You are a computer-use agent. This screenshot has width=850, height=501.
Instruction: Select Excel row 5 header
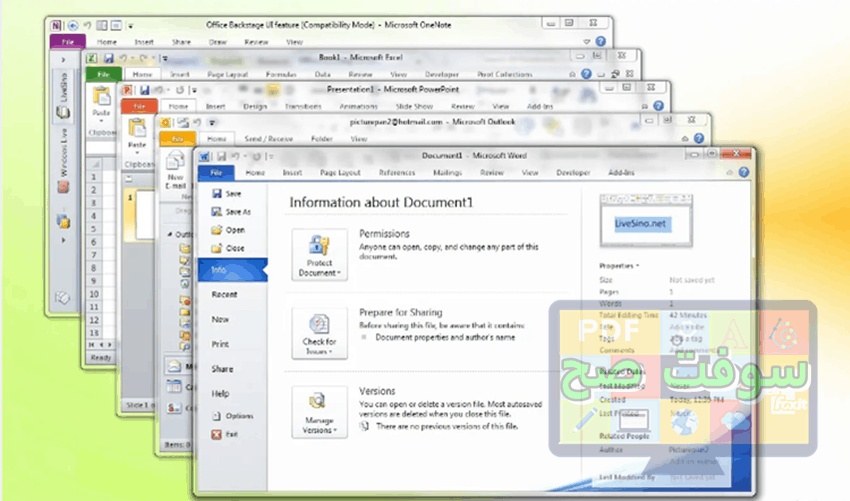(x=94, y=229)
